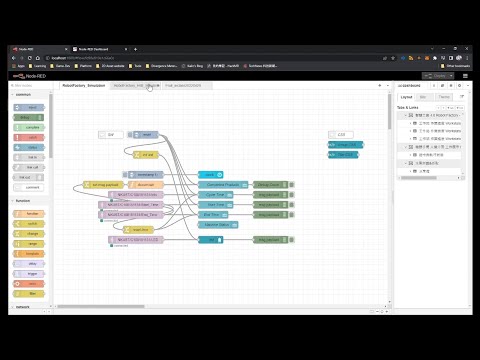Select the exec node in palette
The image size is (480, 360).
(29, 284)
